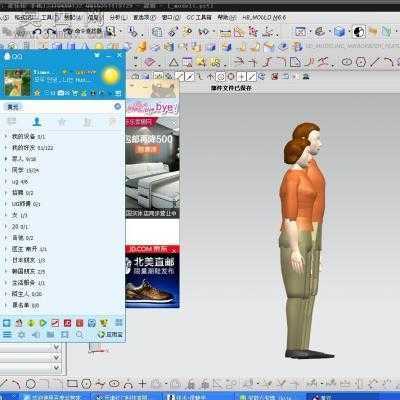The height and width of the screenshot is (400, 400).
Task: Open the GC工具箱 menu
Action: coord(199,17)
